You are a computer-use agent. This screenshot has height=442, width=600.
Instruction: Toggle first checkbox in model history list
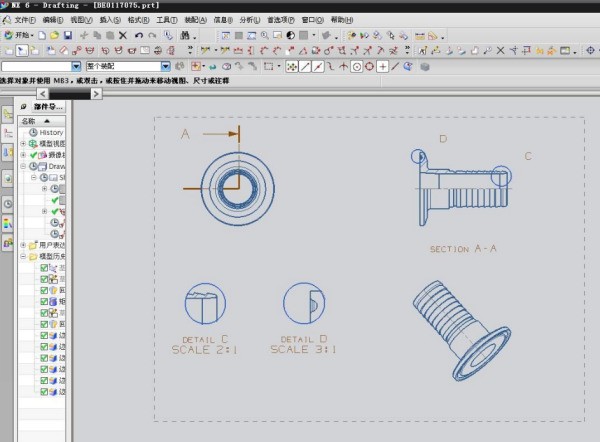pos(44,268)
